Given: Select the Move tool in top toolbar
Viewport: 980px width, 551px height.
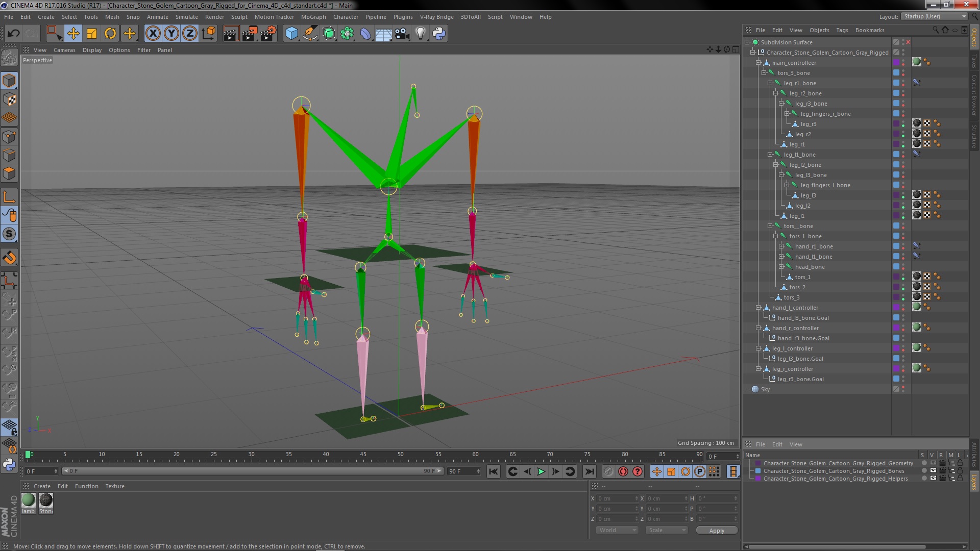Looking at the screenshot, I should coord(73,34).
